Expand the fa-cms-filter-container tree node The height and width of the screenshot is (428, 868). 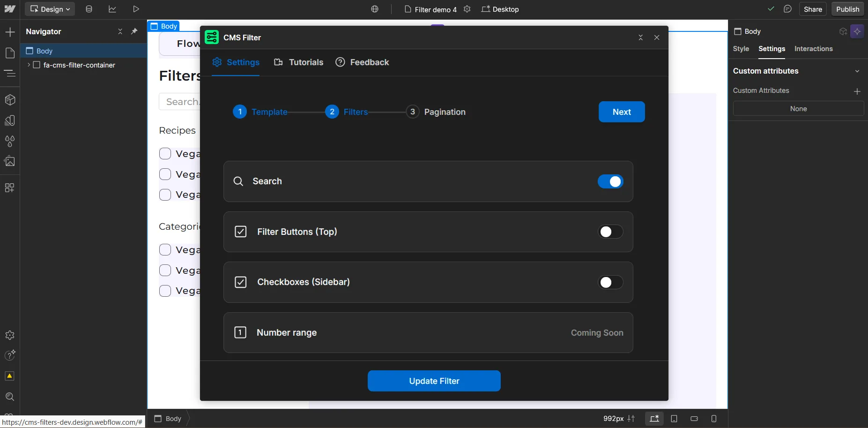pyautogui.click(x=29, y=65)
